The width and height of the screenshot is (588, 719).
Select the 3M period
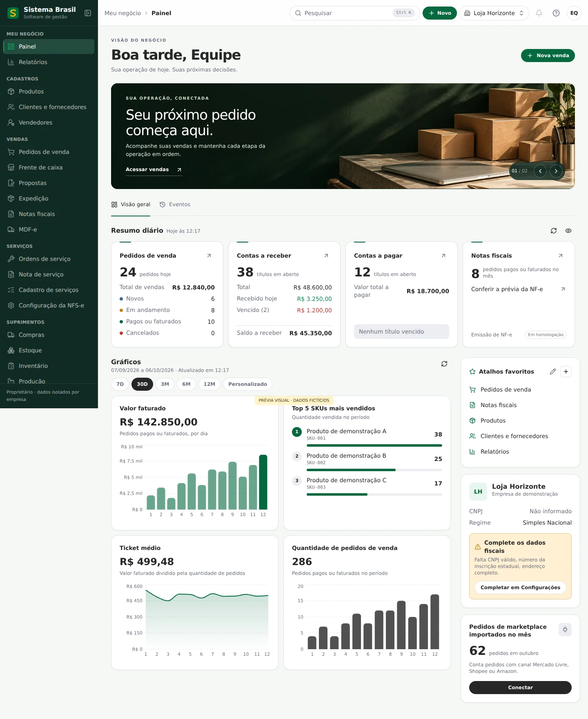[x=165, y=384]
